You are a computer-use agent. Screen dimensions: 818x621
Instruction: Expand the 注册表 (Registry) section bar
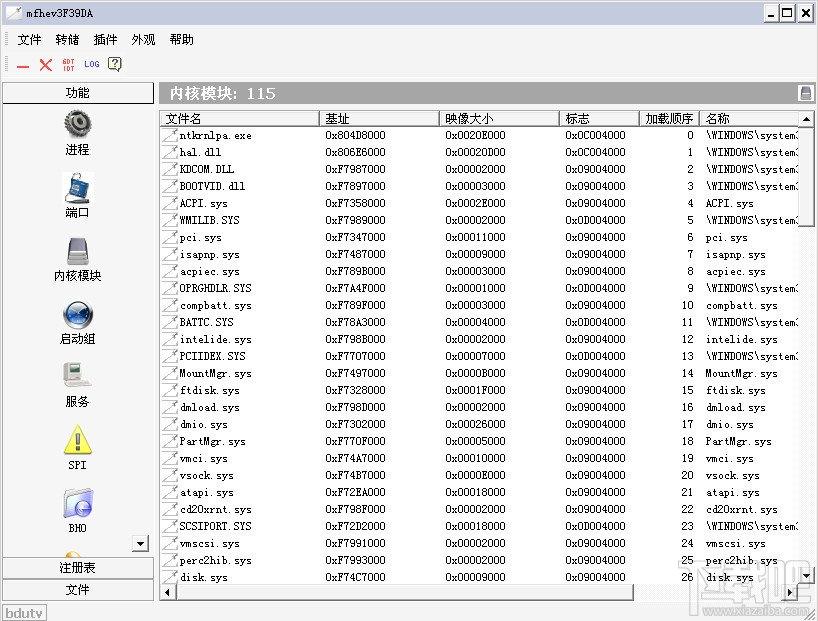coord(77,566)
